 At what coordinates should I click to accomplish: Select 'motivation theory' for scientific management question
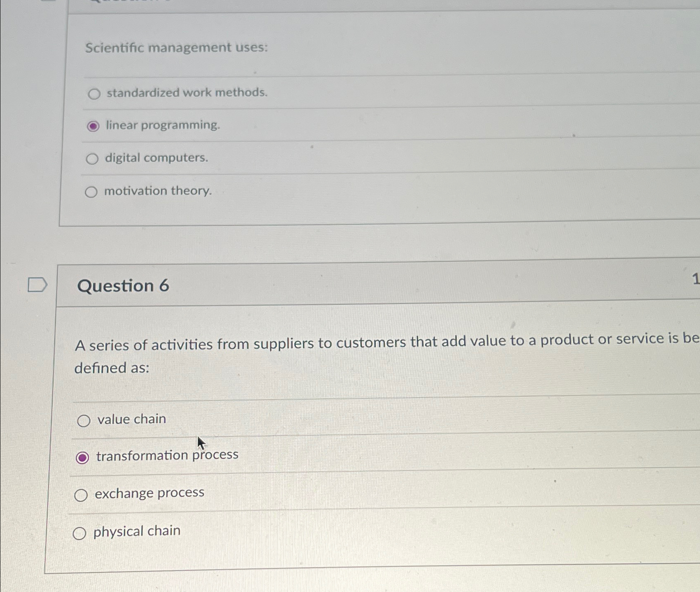pyautogui.click(x=91, y=191)
